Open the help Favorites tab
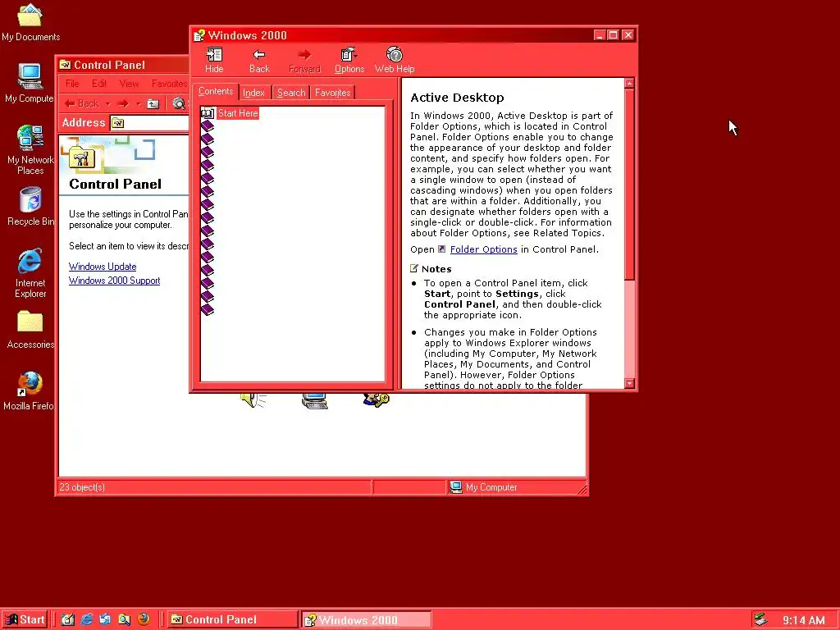840x630 pixels. pyautogui.click(x=332, y=93)
